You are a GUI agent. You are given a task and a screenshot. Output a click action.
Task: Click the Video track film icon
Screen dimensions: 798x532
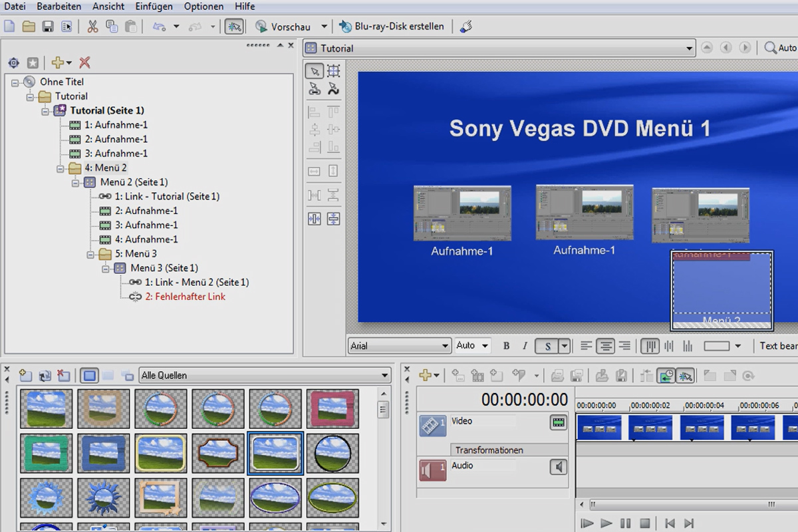click(432, 426)
